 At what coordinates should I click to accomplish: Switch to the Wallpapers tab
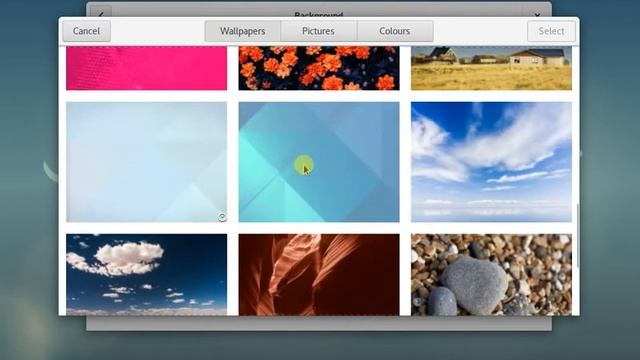pyautogui.click(x=242, y=31)
